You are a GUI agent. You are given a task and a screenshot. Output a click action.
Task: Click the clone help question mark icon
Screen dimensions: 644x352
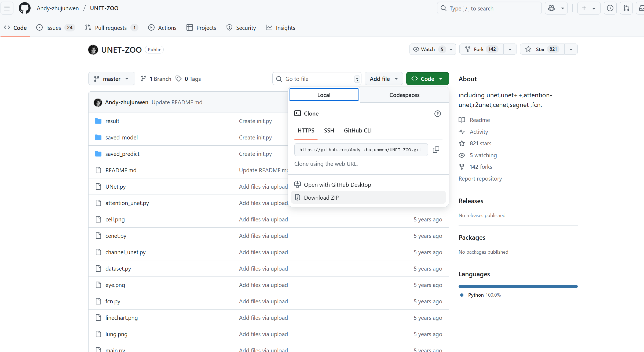pos(437,114)
